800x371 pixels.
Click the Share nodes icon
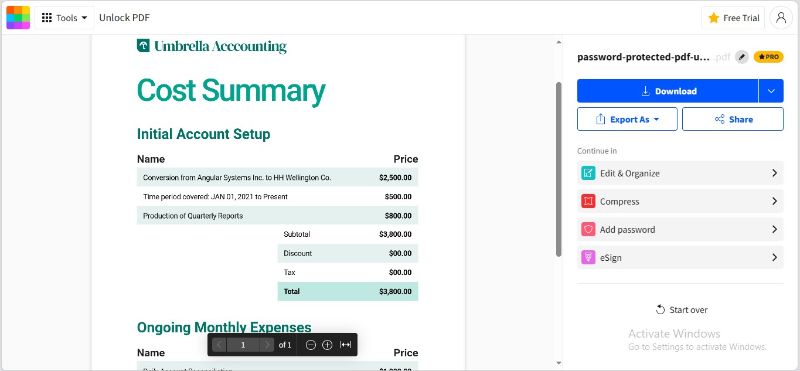pyautogui.click(x=720, y=119)
